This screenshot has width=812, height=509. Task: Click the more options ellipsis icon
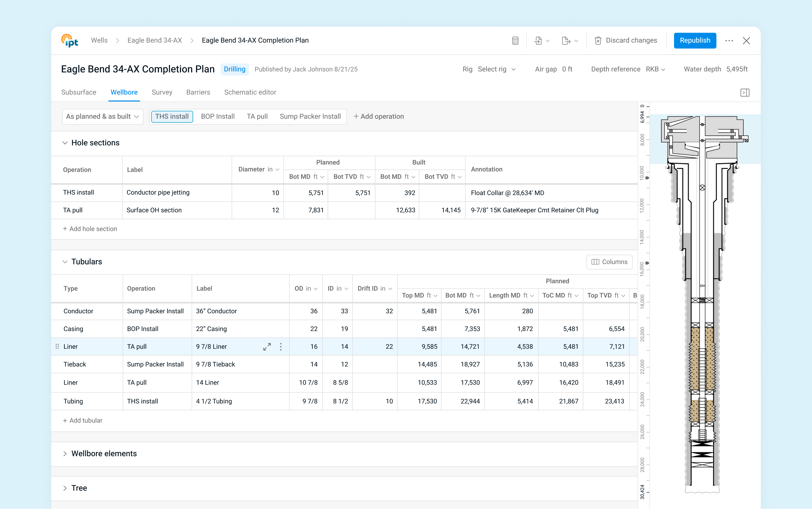[x=729, y=41]
